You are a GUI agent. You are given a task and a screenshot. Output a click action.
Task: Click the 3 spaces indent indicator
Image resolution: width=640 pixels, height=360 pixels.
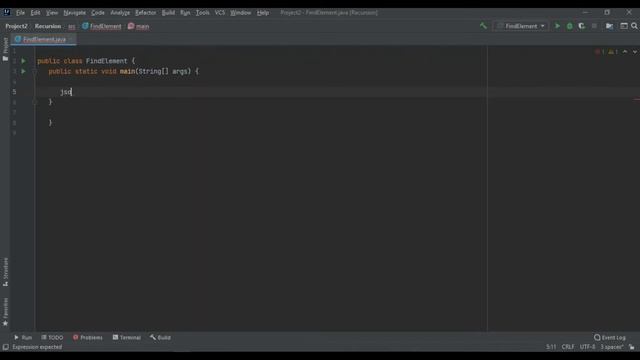point(611,347)
